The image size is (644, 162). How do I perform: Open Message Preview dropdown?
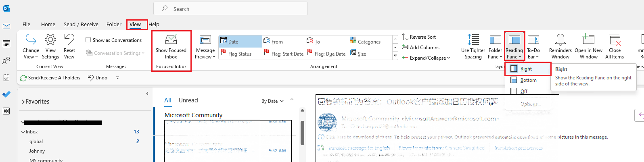[x=205, y=46]
